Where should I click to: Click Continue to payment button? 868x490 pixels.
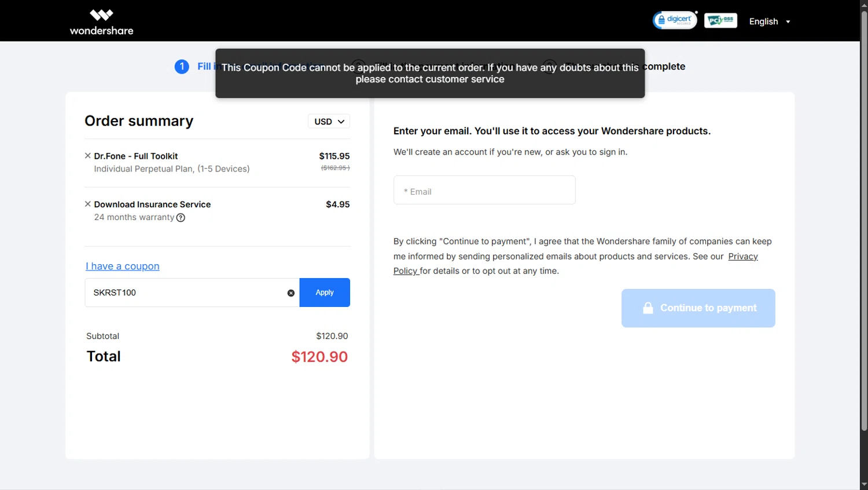[x=698, y=308]
